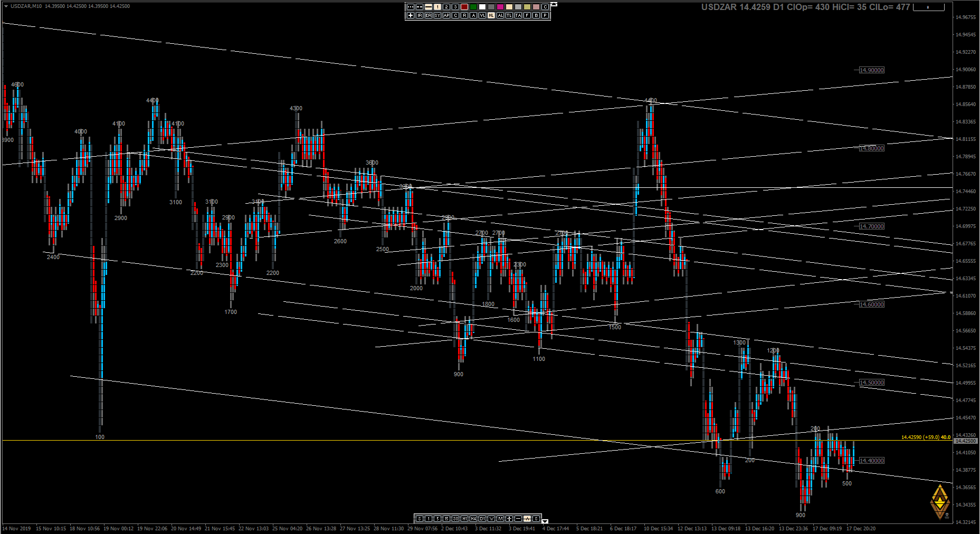Screen dimensions: 980x534
Task: Pick the magenta color swatch
Action: coord(500,7)
